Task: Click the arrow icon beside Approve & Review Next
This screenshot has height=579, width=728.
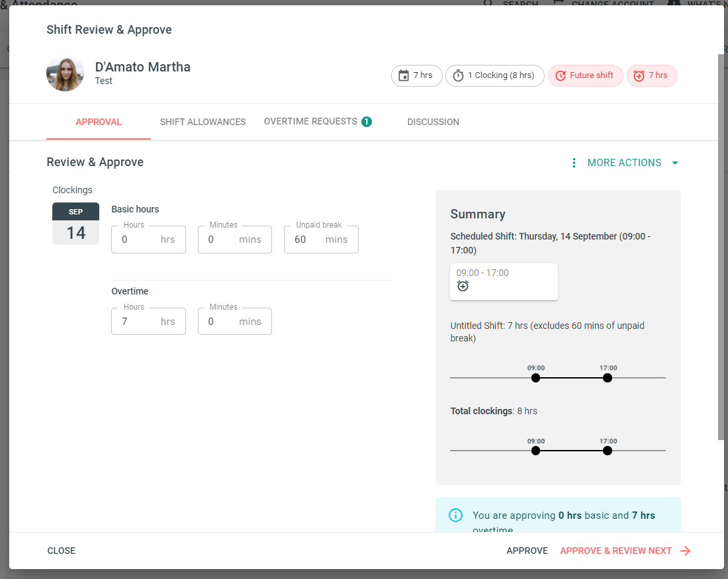Action: tap(685, 551)
